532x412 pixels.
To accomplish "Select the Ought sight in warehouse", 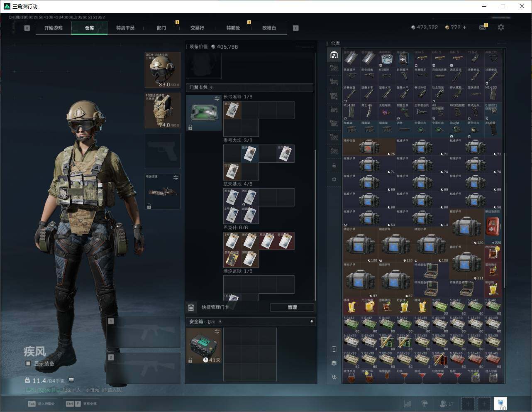I will pyautogui.click(x=457, y=129).
